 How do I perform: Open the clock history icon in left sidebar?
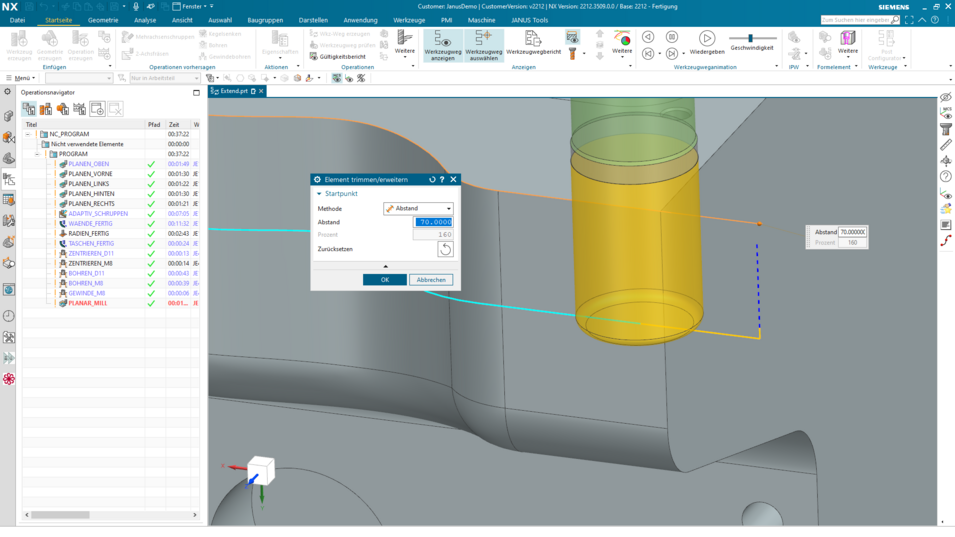9,316
